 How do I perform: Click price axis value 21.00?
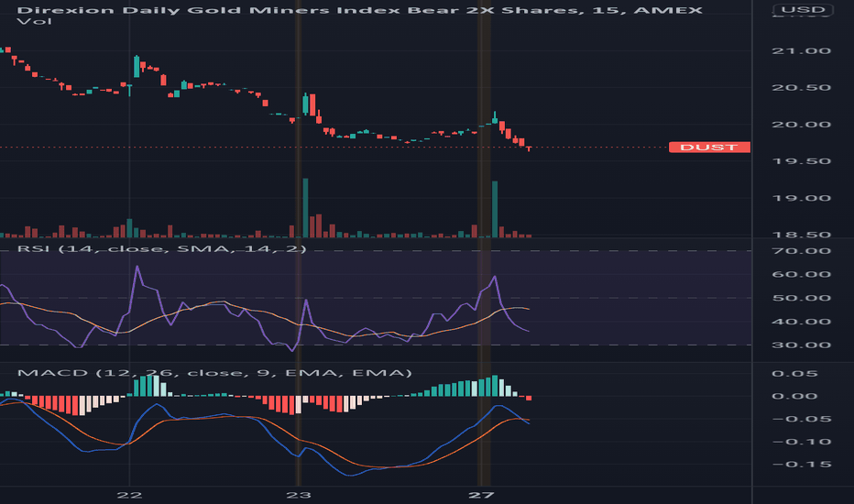pos(801,50)
